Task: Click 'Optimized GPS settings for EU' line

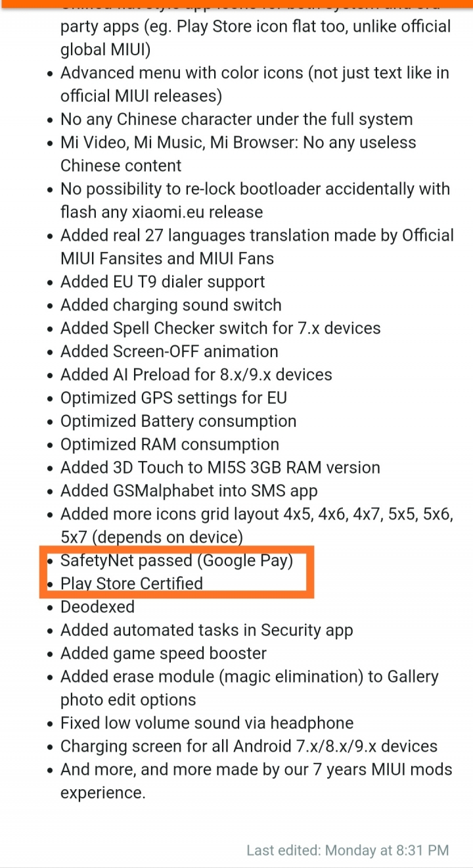Action: 173,398
